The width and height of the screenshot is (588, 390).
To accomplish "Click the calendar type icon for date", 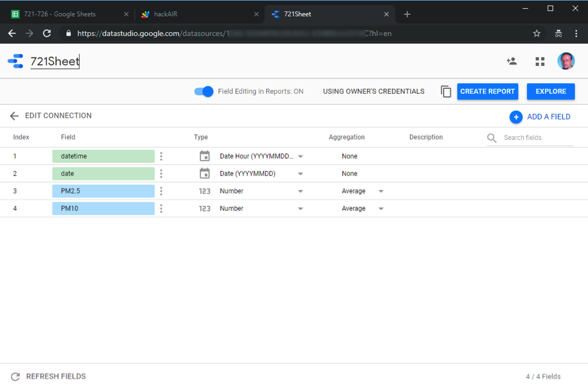I will pos(205,174).
